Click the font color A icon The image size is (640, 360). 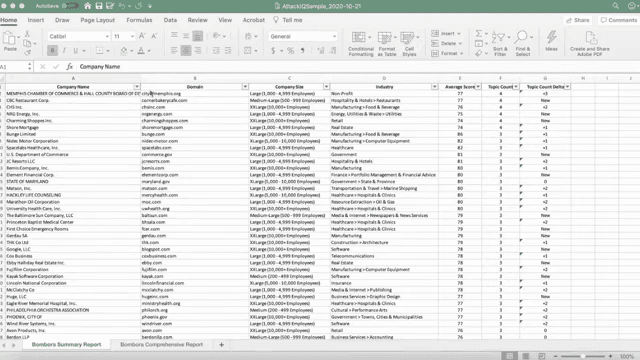(x=141, y=51)
